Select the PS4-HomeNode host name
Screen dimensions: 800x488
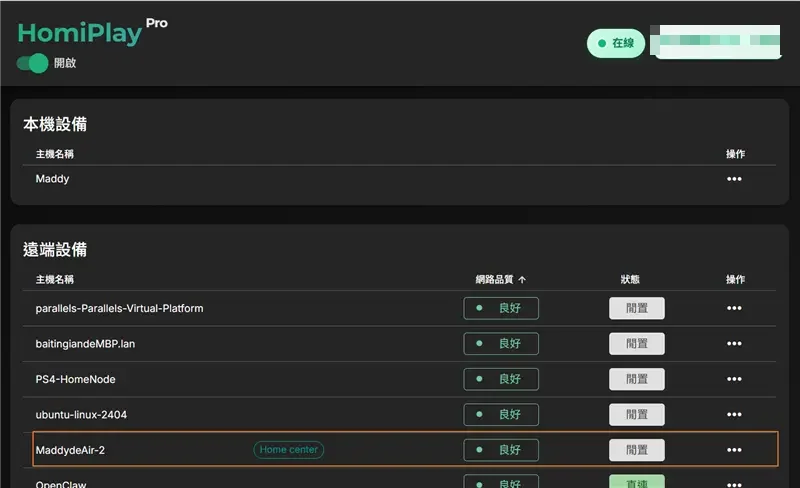(x=76, y=379)
